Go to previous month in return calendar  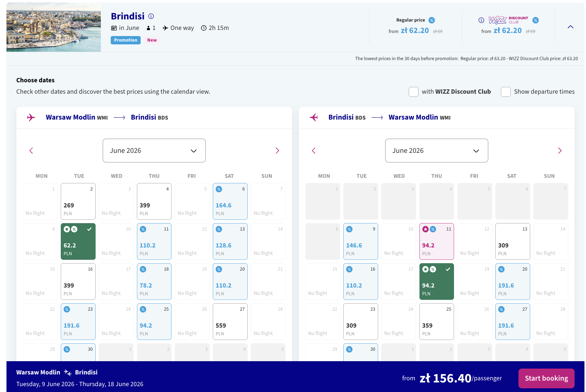[314, 151]
